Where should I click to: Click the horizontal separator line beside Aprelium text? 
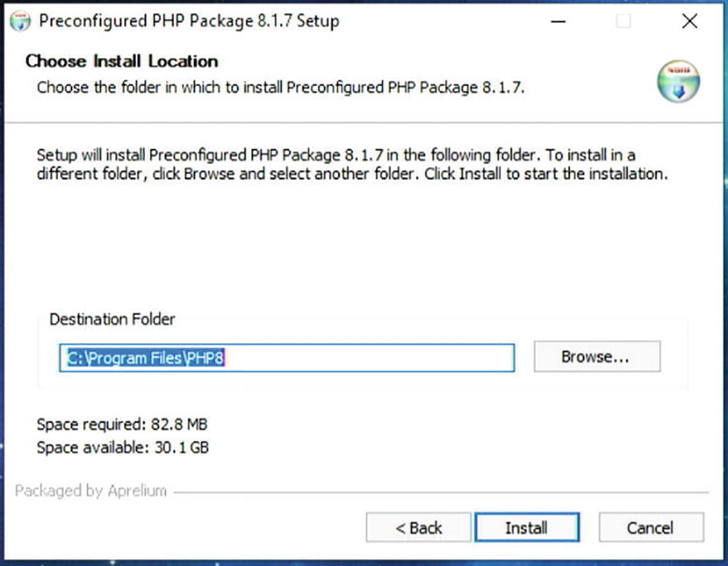(x=439, y=491)
